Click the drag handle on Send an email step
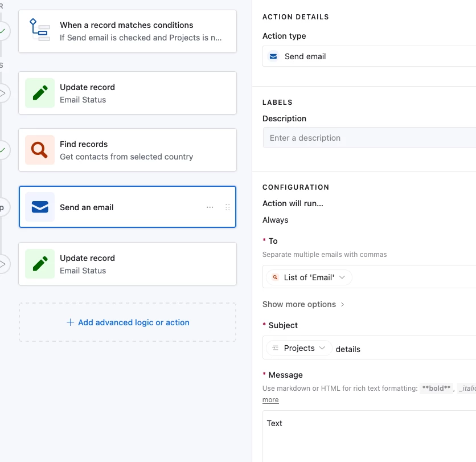476x462 pixels. (228, 207)
